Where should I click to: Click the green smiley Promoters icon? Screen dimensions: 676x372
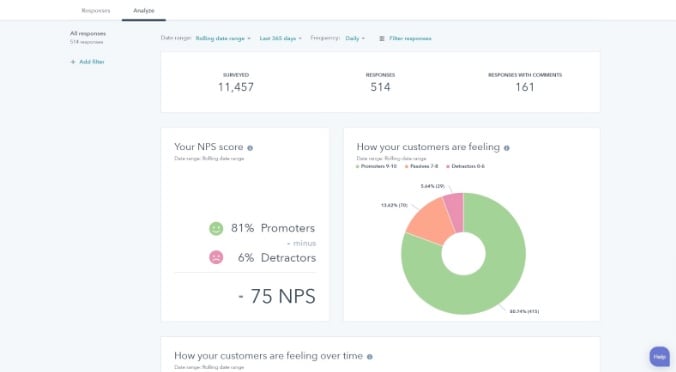216,228
